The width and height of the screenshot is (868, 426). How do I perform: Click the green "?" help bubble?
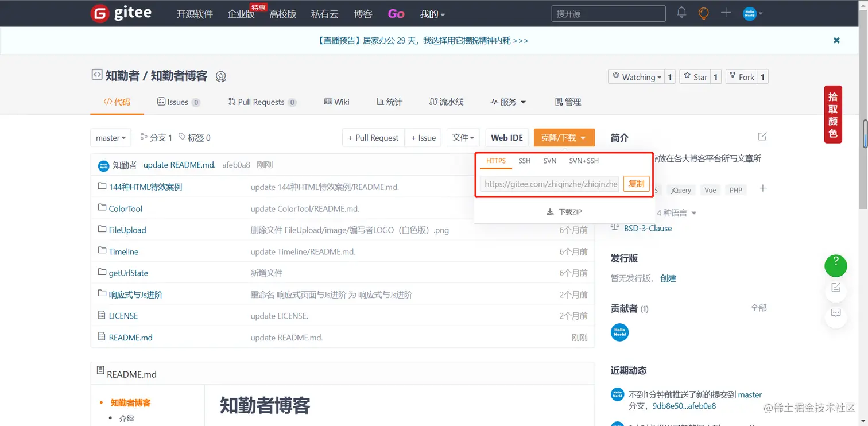(835, 266)
